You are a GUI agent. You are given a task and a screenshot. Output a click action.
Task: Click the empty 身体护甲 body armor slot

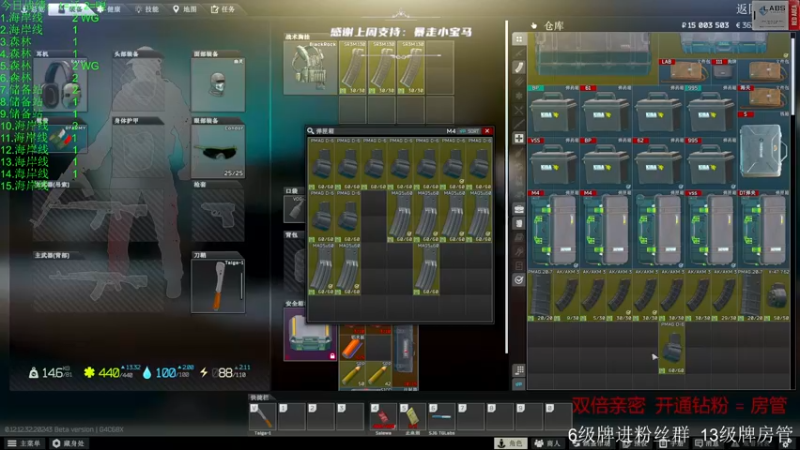pos(139,152)
